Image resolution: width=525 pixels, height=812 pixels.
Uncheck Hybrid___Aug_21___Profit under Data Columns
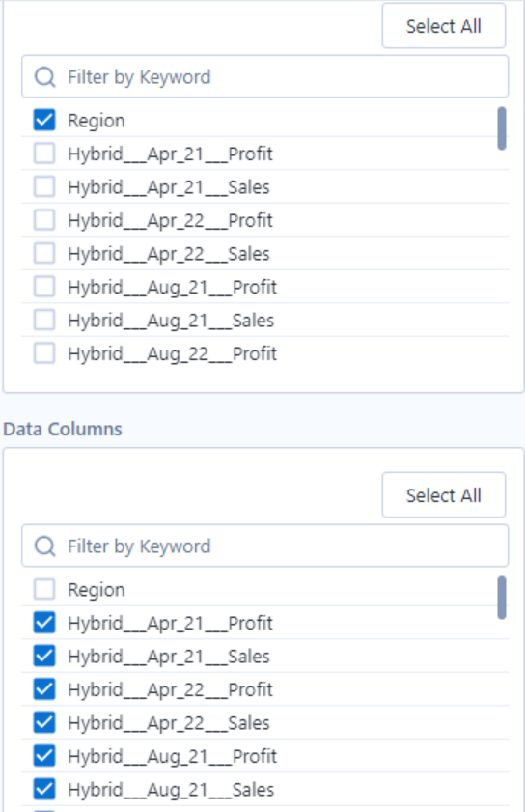44,756
